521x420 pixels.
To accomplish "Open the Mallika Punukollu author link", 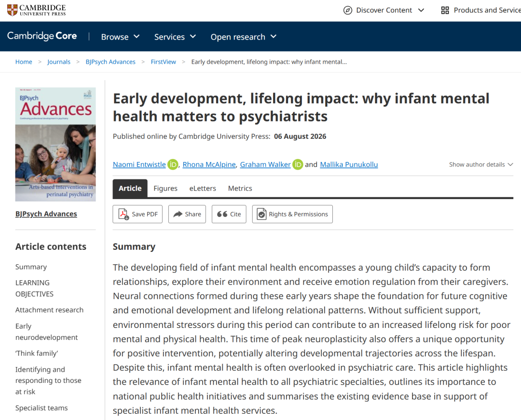I will 349,164.
